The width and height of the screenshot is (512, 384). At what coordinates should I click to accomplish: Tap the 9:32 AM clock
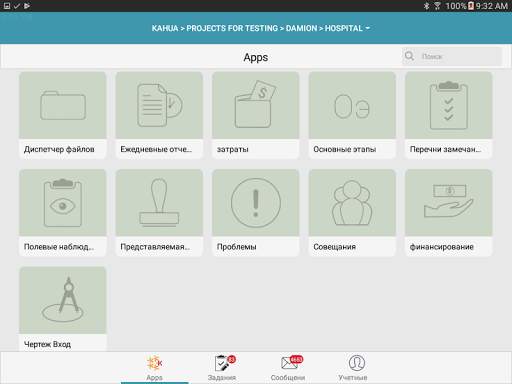tap(492, 6)
